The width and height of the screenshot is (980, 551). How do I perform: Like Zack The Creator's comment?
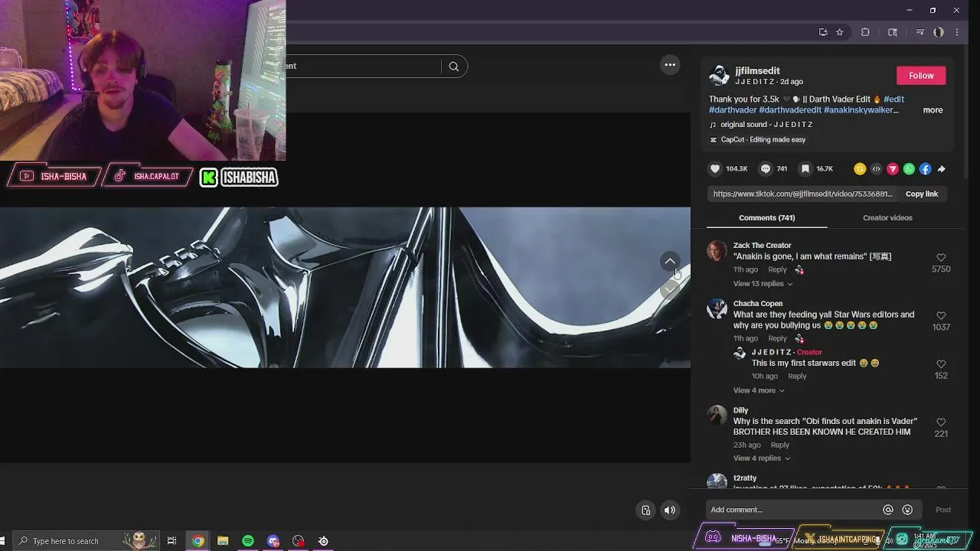[941, 258]
